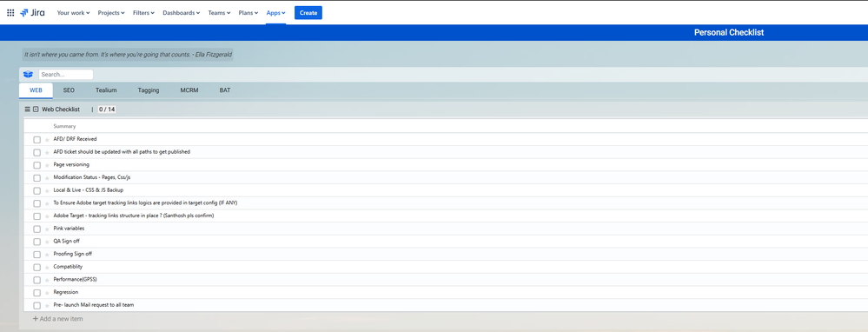The height and width of the screenshot is (332, 868).
Task: Star the 'Local & Live - CSS & JS Backup' item
Action: (47, 191)
